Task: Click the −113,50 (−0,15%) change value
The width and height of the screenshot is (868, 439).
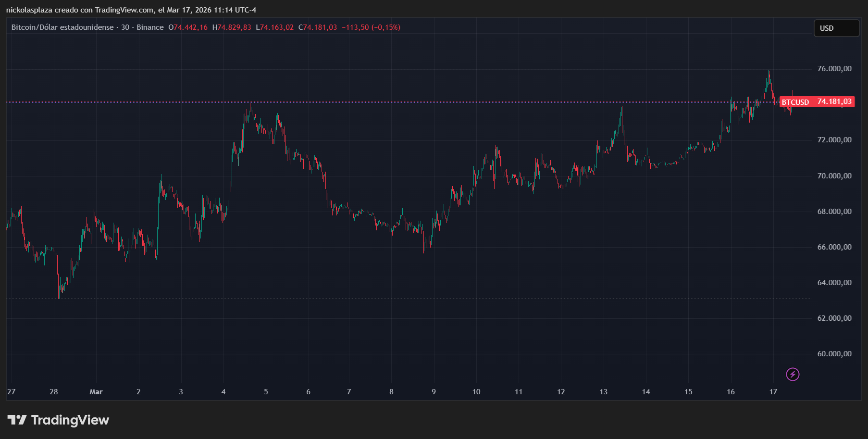Action: [371, 27]
